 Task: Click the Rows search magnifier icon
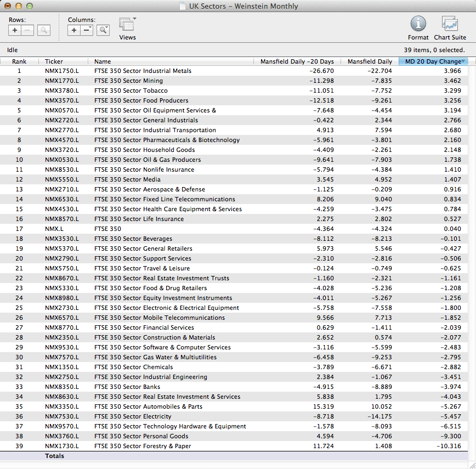click(x=44, y=31)
